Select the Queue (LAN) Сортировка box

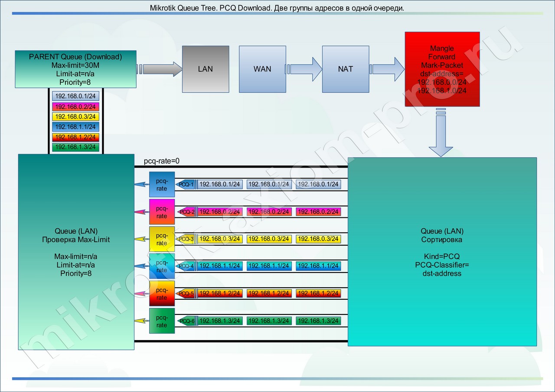(x=442, y=252)
